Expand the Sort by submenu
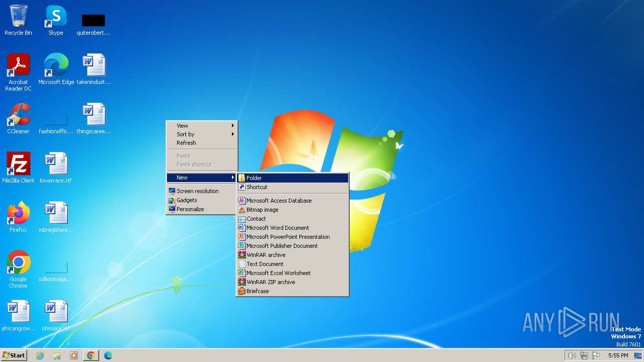The height and width of the screenshot is (362, 644). click(x=202, y=134)
